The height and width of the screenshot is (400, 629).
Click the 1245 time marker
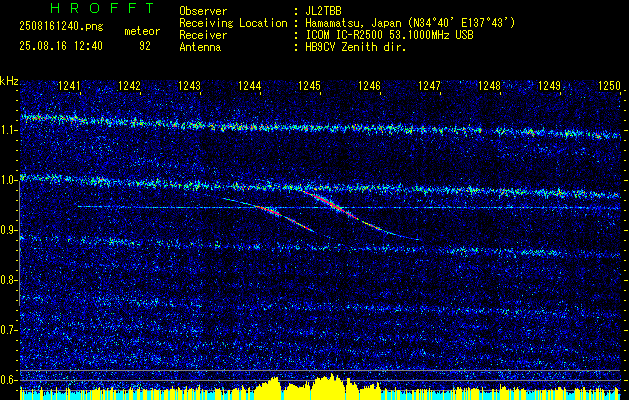tap(309, 86)
